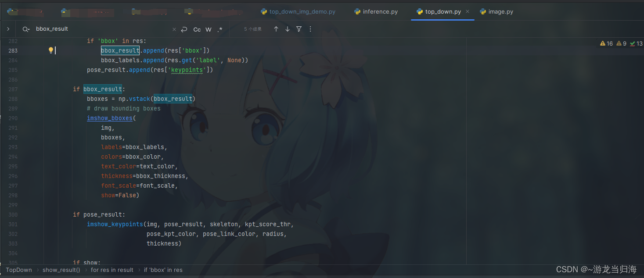The image size is (644, 278).
Task: Clear the search field text
Action: point(174,29)
